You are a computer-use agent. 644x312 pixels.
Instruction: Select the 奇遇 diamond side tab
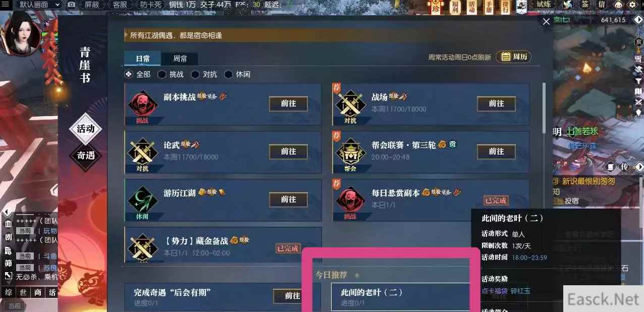coord(86,155)
